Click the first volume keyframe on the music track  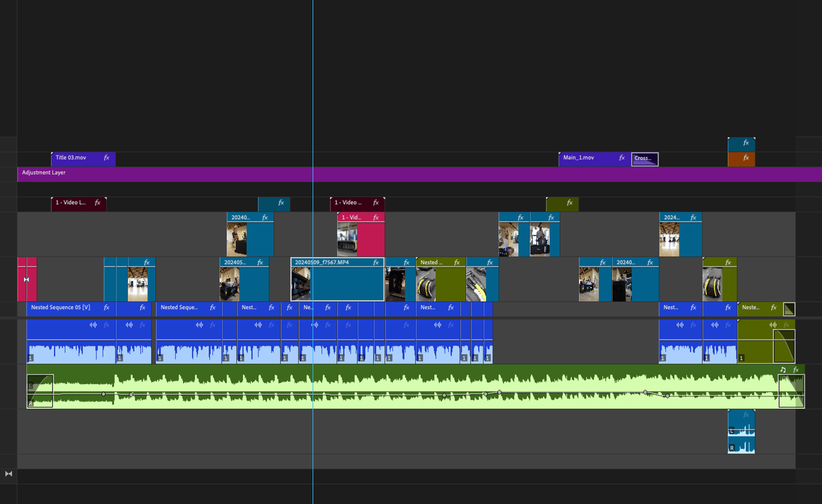pyautogui.click(x=104, y=394)
